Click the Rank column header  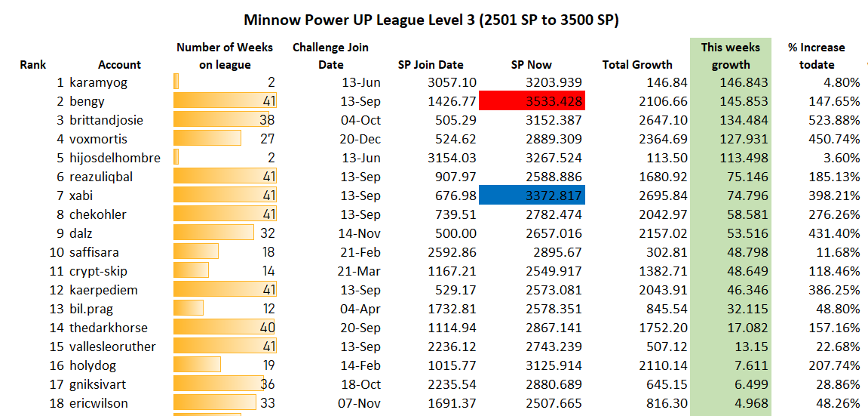pos(33,65)
